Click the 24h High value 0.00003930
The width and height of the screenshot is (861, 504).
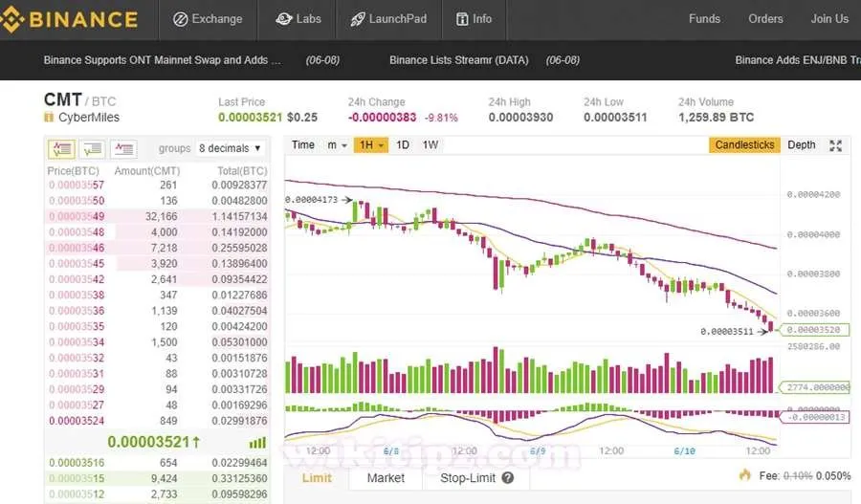[520, 117]
